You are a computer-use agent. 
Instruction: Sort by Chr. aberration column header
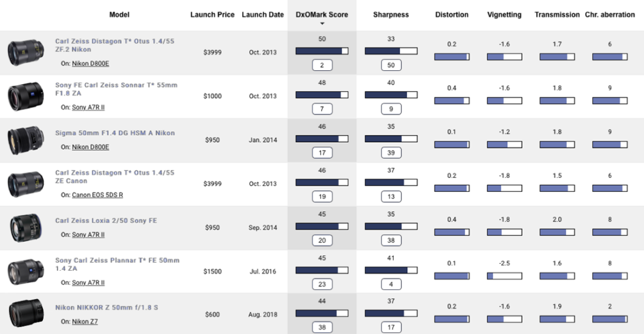610,14
